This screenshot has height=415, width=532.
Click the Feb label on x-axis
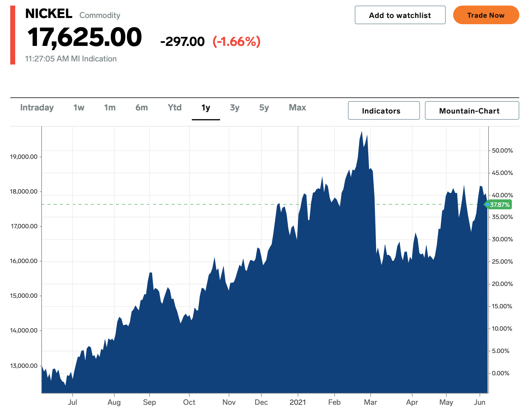334,402
